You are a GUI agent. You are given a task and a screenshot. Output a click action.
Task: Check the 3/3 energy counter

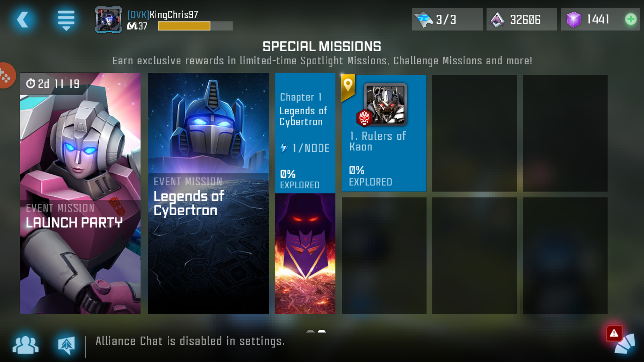coord(447,19)
